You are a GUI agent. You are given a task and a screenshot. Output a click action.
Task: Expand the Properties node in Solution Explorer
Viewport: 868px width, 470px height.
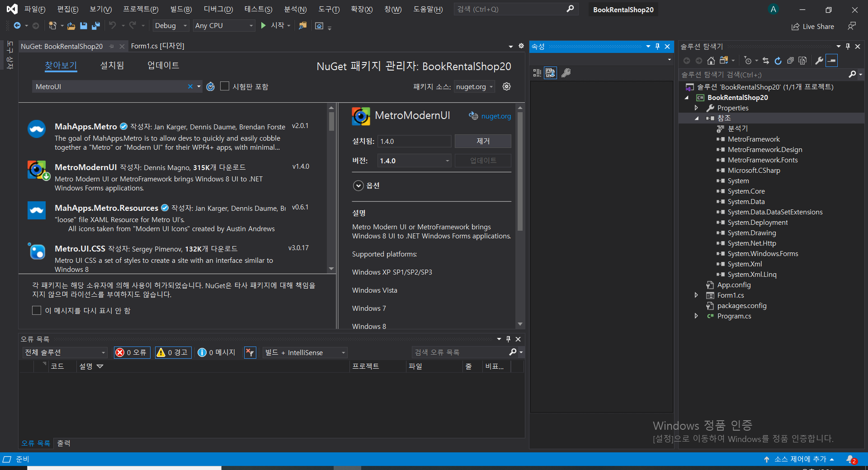(x=696, y=108)
